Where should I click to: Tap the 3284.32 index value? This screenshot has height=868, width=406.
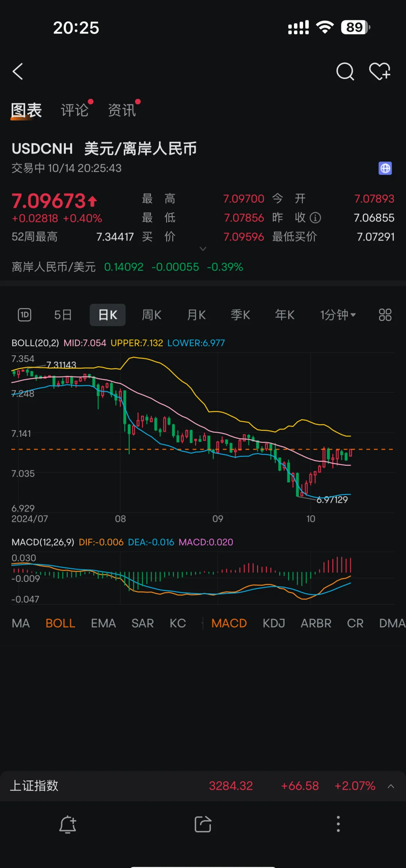(231, 786)
